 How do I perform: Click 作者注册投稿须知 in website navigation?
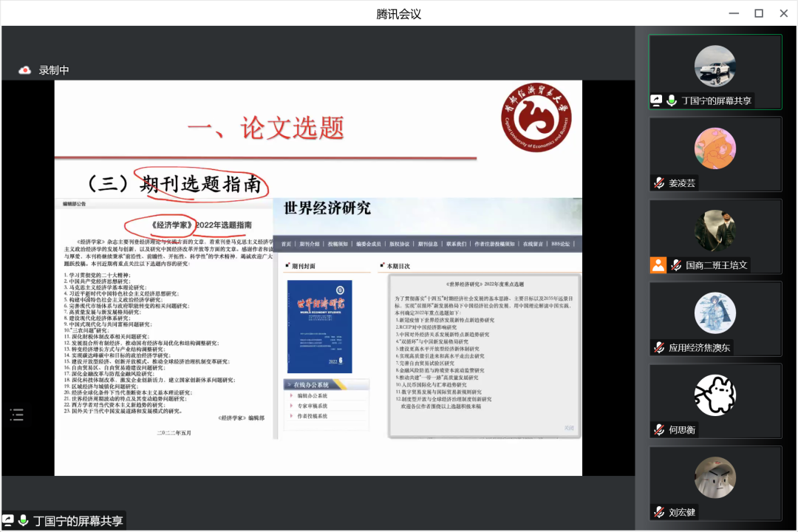point(494,244)
